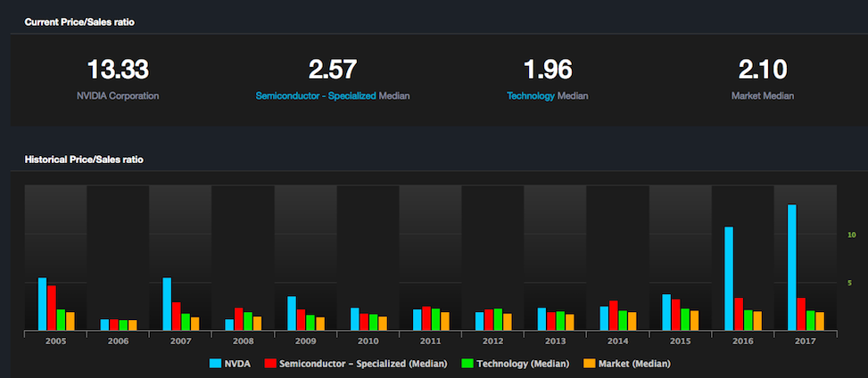The width and height of the screenshot is (868, 378).
Task: Toggle Semiconductor - Specialized (Median) legend entry
Action: (355, 364)
